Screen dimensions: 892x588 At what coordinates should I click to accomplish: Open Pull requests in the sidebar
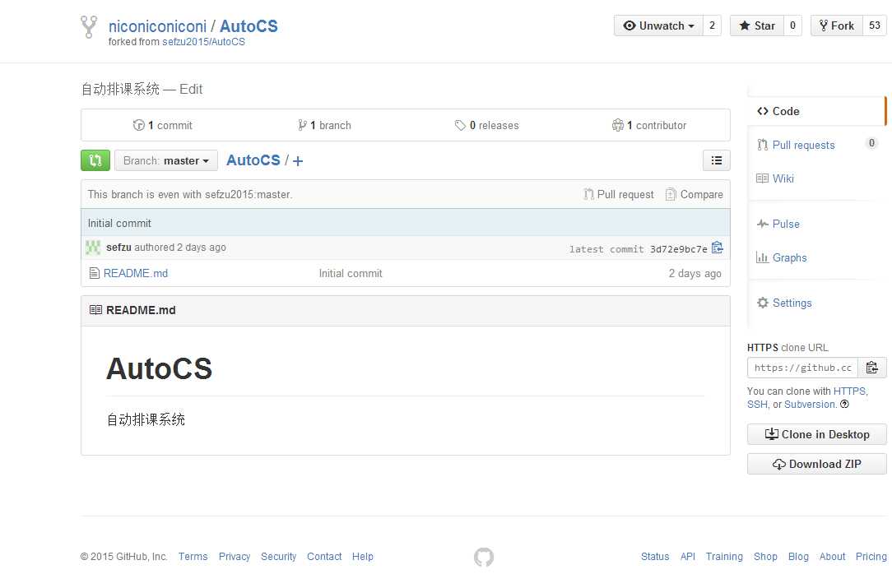pos(803,145)
